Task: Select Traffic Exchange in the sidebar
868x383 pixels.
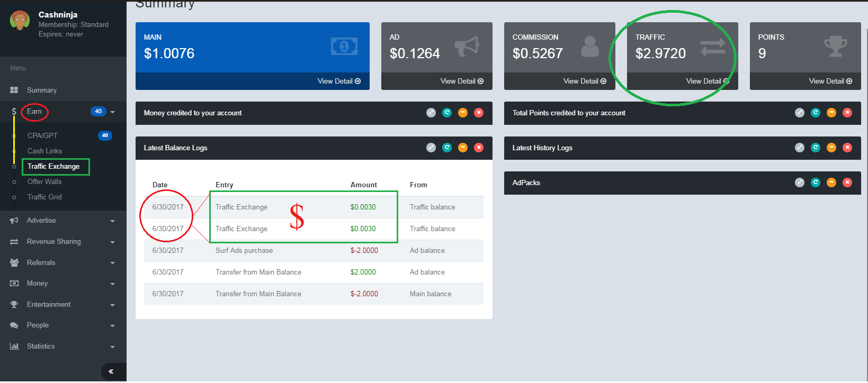Action: [53, 166]
